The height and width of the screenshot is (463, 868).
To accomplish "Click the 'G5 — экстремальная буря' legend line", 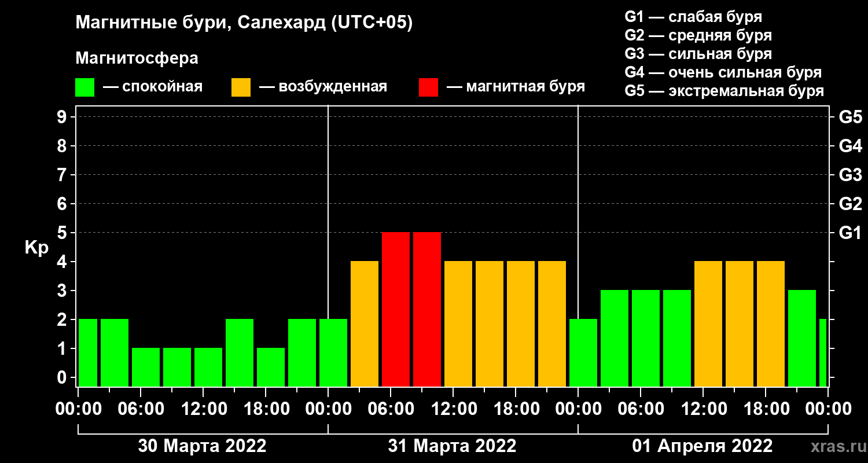I will click(x=724, y=91).
